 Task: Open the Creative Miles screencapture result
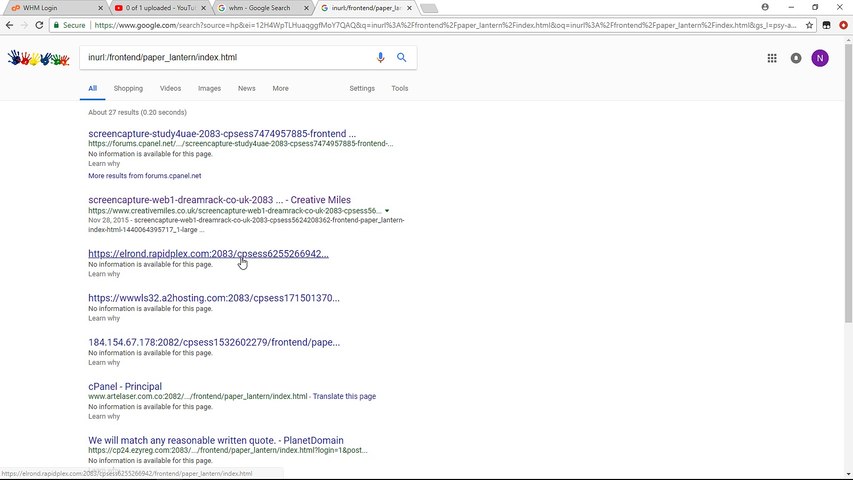[219, 200]
